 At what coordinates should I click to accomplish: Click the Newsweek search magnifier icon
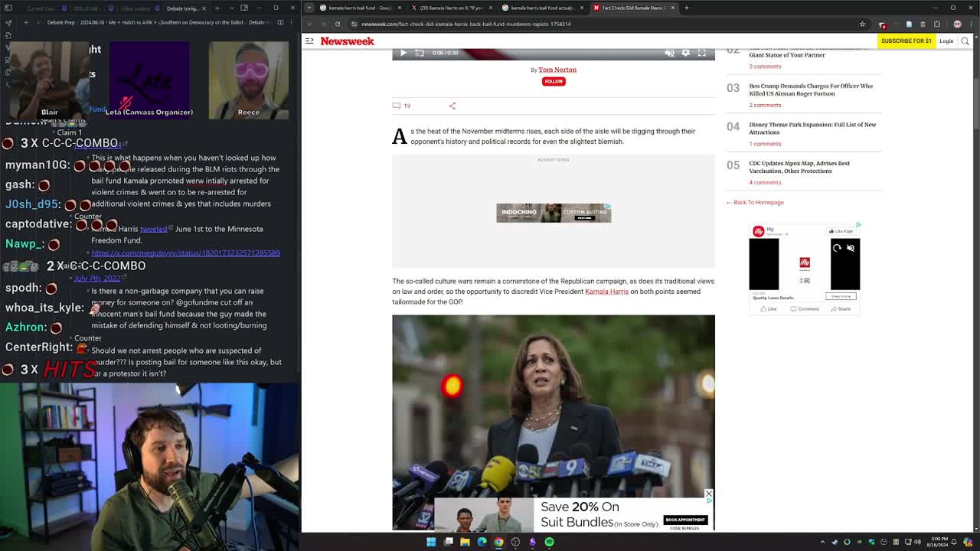(965, 41)
